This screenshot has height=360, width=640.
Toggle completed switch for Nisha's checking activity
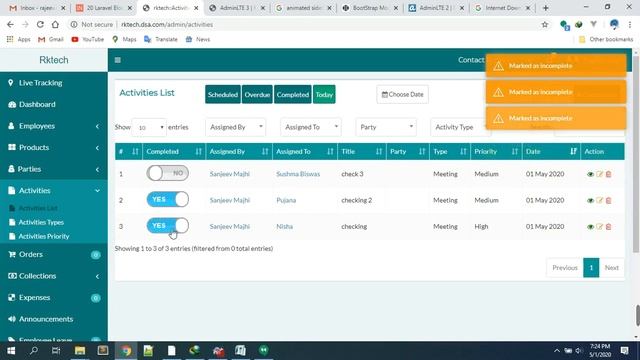coord(167,225)
